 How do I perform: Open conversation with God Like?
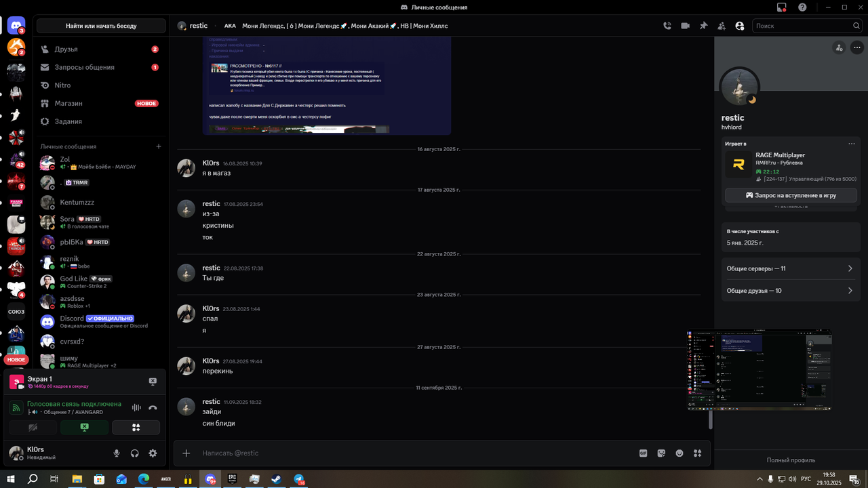101,282
